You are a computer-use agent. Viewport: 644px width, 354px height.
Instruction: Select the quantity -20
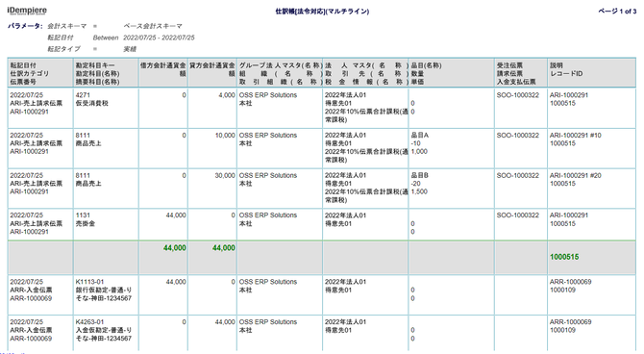click(x=415, y=184)
